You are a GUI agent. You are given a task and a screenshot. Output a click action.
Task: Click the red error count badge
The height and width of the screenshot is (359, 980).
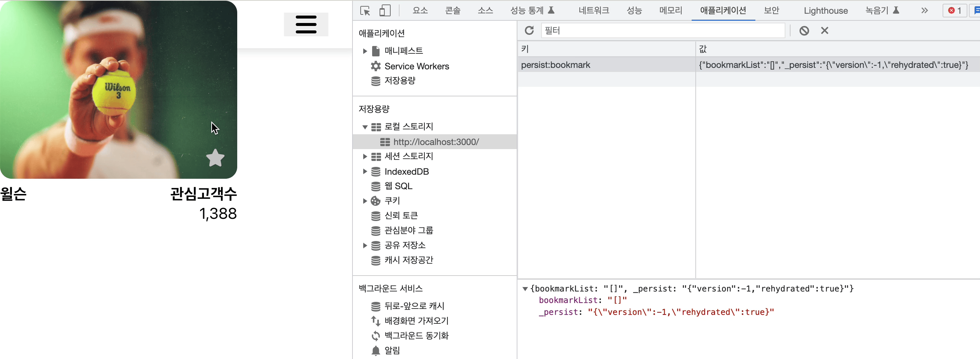[x=954, y=11]
